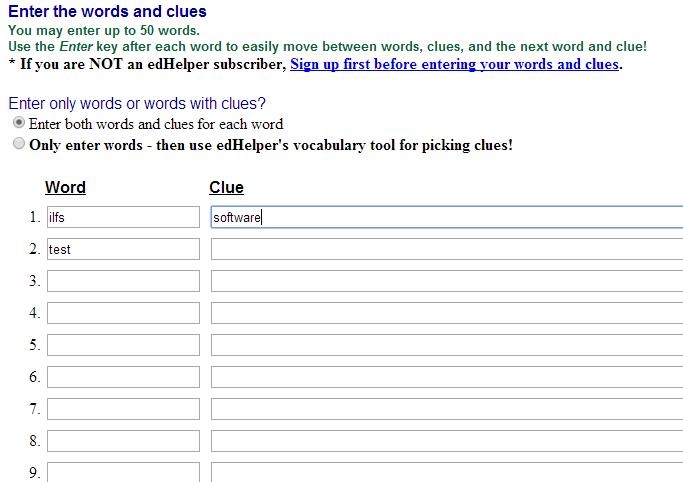This screenshot has width=683, height=482.
Task: Select 'Enter both words and clues' radio button
Action: click(x=19, y=124)
